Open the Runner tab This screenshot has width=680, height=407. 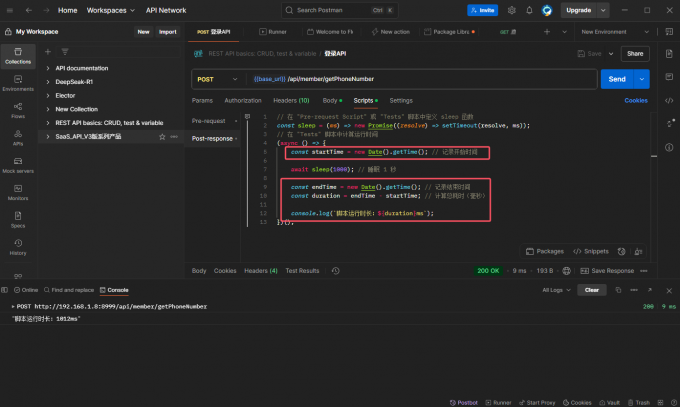click(273, 32)
